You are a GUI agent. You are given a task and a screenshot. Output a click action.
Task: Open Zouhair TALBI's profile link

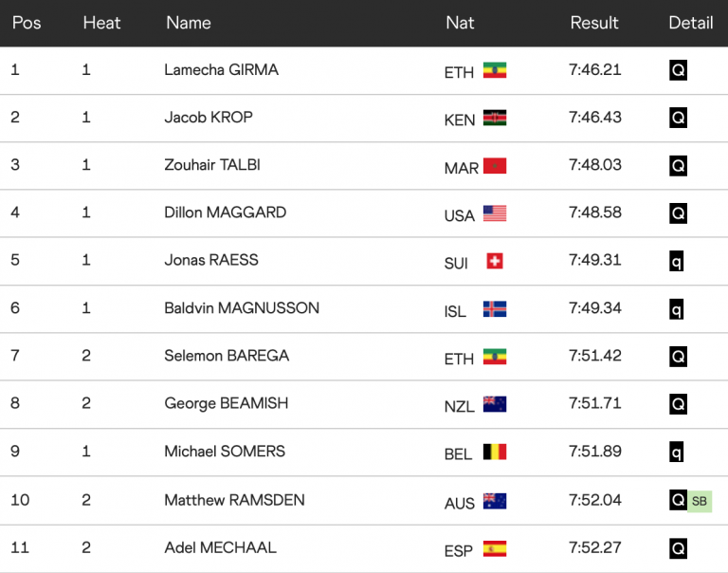[212, 165]
